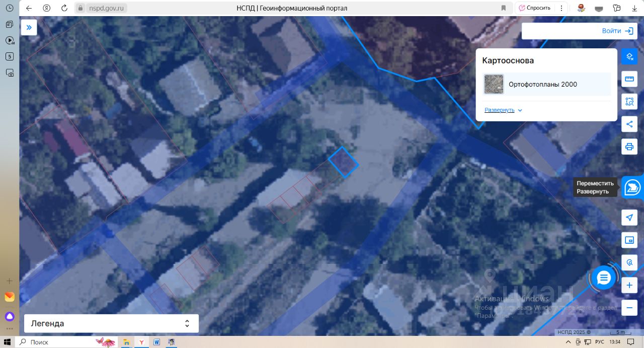Zoom in on the map

[x=629, y=286]
